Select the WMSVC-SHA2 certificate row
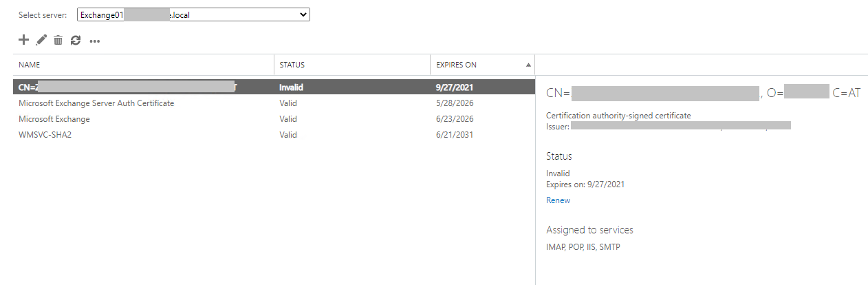 pos(273,135)
